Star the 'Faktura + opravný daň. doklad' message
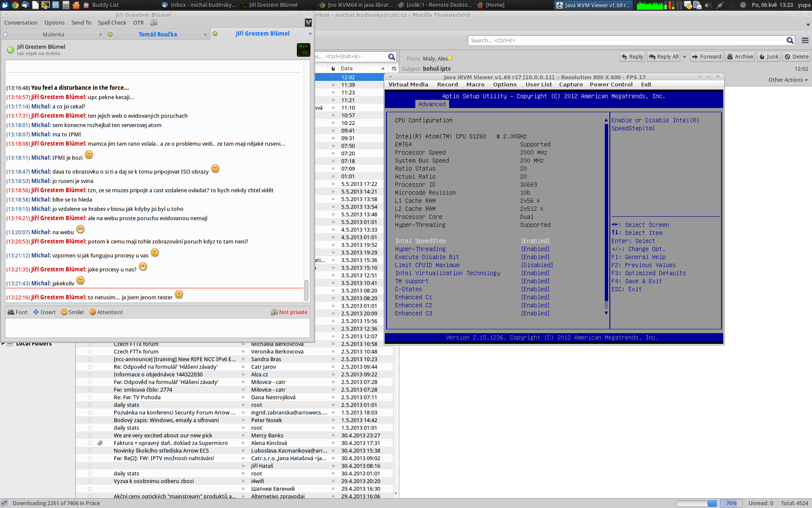This screenshot has width=812, height=508. click(x=90, y=443)
